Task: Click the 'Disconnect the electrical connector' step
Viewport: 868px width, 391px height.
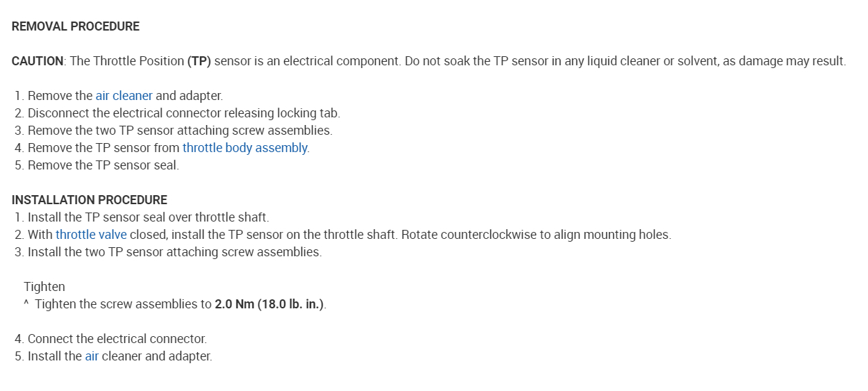Action: (x=183, y=113)
